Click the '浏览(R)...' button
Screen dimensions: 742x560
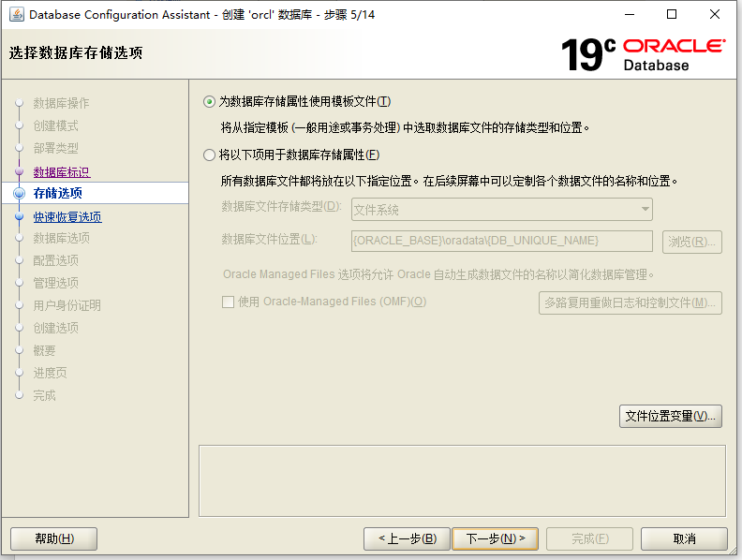(691, 242)
